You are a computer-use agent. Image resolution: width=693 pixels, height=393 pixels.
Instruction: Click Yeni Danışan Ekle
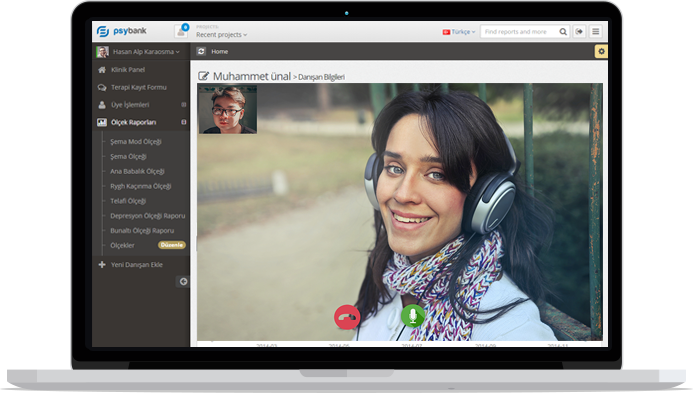pyautogui.click(x=137, y=265)
